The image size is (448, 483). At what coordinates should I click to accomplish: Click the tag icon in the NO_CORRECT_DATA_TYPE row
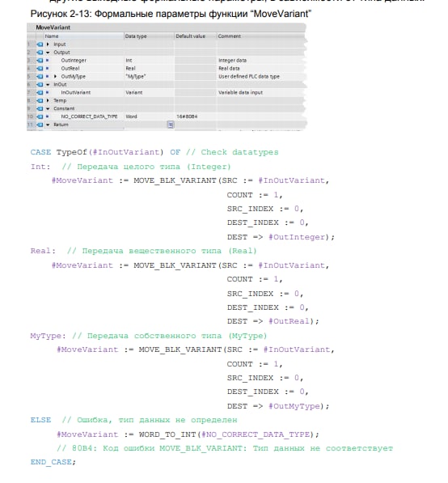click(40, 117)
